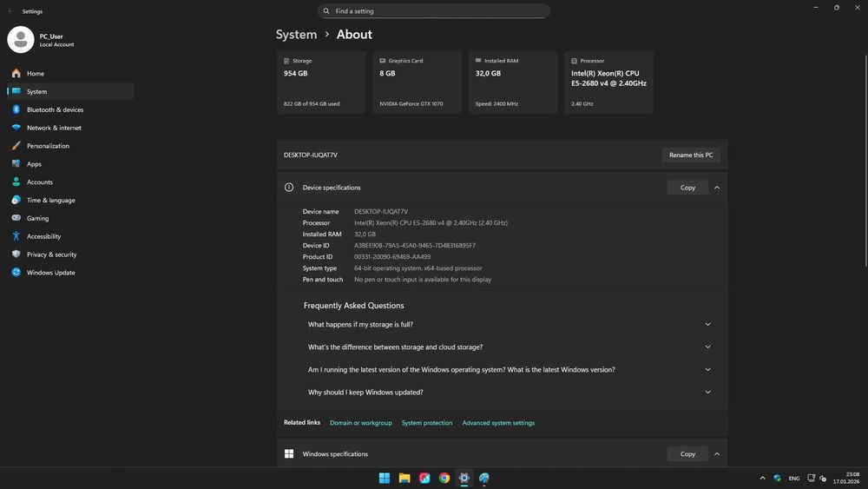Open the Advanced system settings link
The height and width of the screenshot is (489, 868).
pyautogui.click(x=498, y=423)
